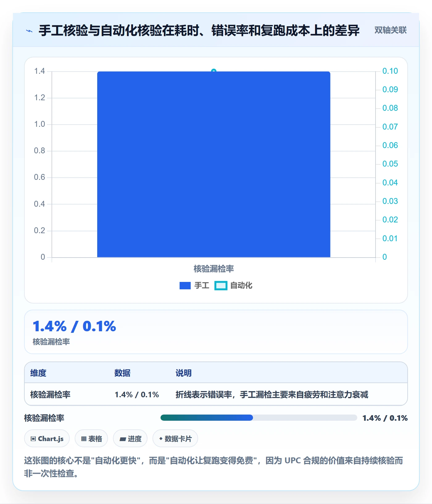Select the 进度 chip
Screen dimensions: 432x504
click(130, 439)
